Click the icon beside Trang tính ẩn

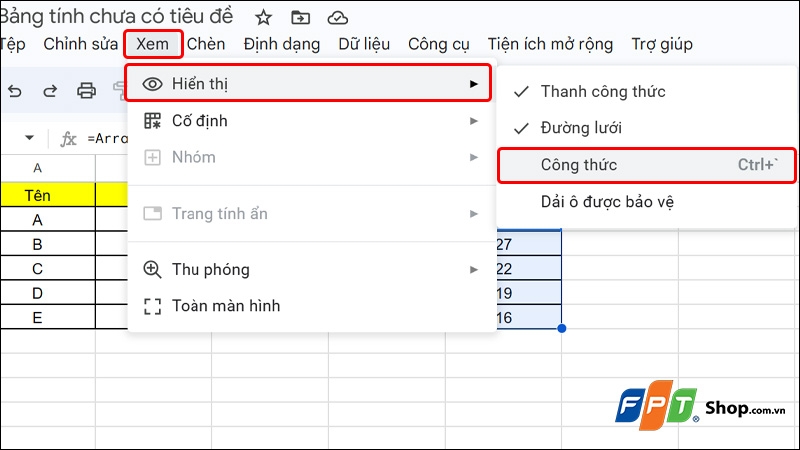click(152, 213)
